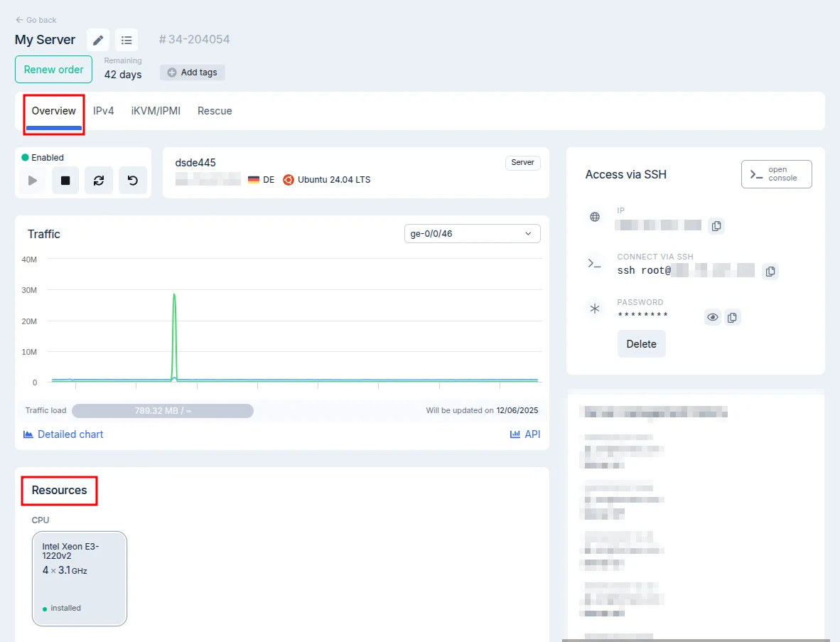Click the traffic load progress bar
This screenshot has height=642, width=840.
pyautogui.click(x=163, y=410)
